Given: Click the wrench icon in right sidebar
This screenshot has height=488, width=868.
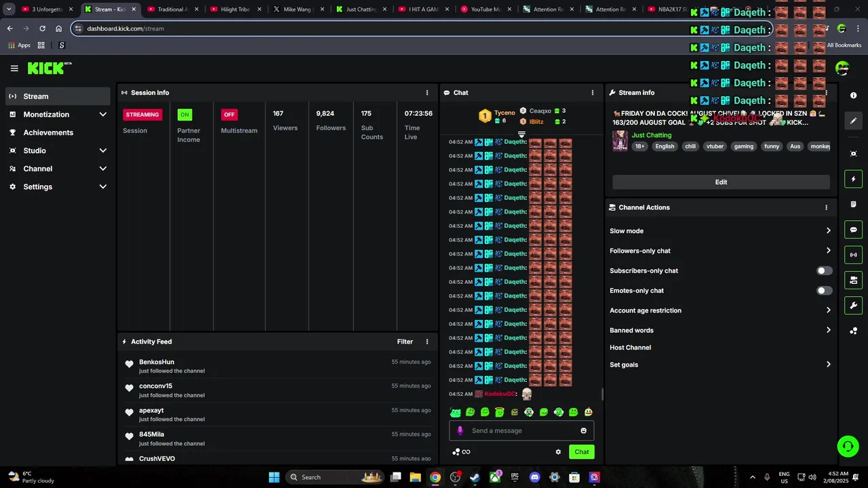Looking at the screenshot, I should tap(854, 306).
